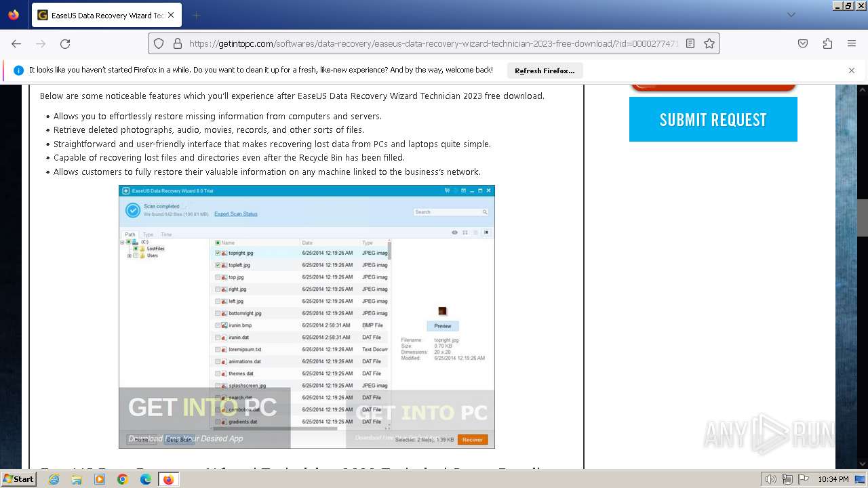
Task: Click the orange button above Submit Request
Action: pos(713,87)
